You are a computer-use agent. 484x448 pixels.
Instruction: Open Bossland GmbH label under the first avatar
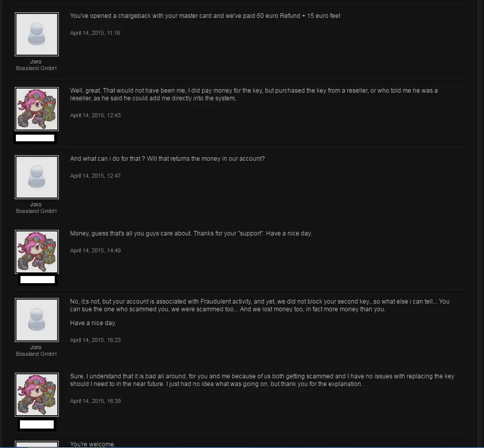36,68
